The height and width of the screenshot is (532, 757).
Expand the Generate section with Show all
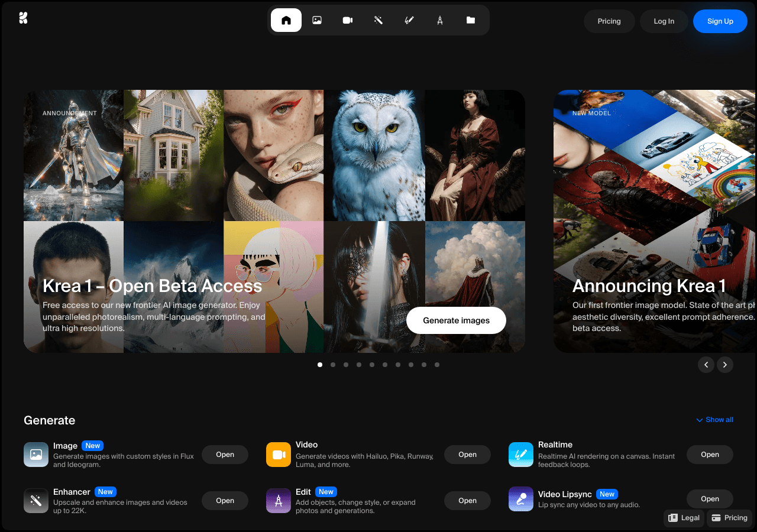click(714, 420)
